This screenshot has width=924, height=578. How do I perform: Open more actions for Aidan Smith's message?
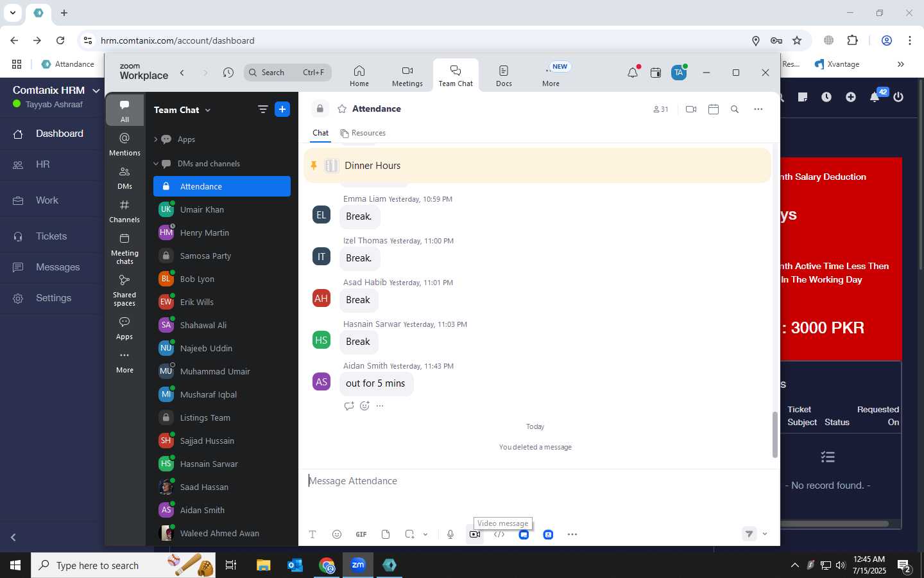[x=380, y=406]
